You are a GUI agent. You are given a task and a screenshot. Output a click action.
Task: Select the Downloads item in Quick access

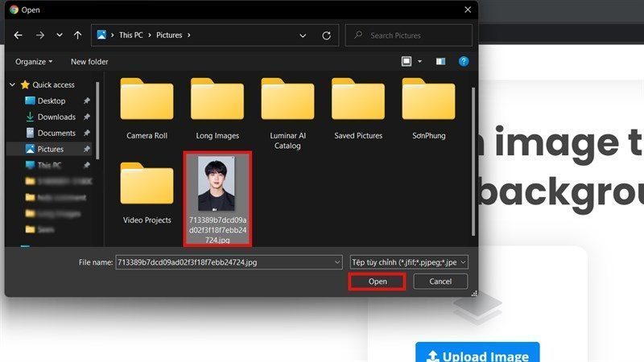56,117
